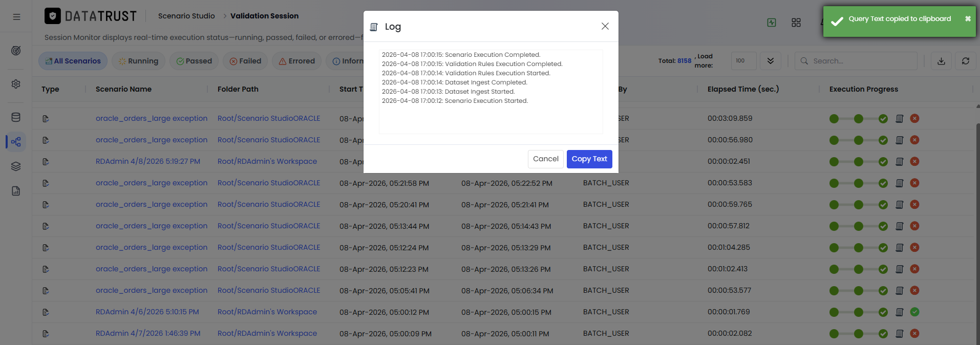980x345 pixels.
Task: Click the download icon next to search
Action: [941, 61]
